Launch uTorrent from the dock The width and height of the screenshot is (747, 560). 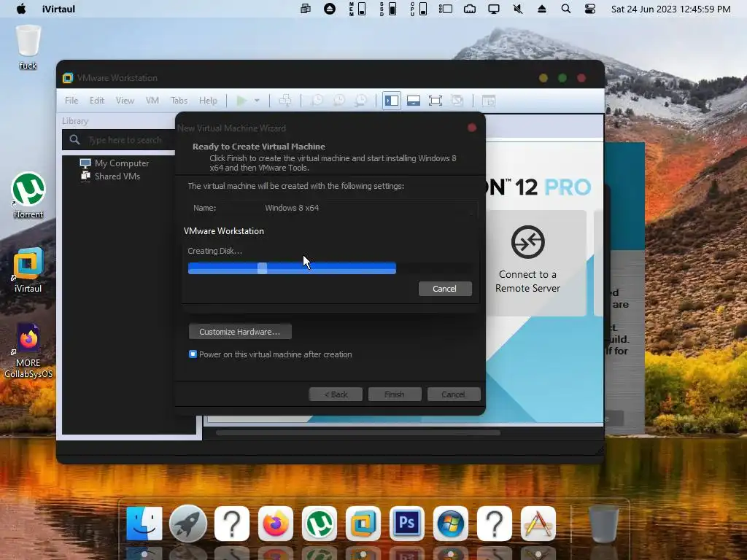point(320,524)
